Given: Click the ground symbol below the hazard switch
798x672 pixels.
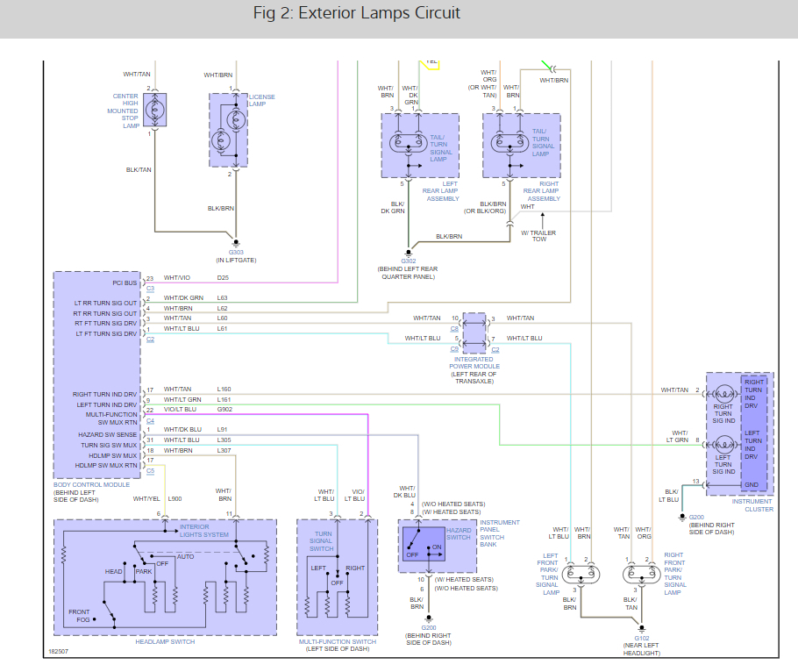Looking at the screenshot, I should coord(429,618).
